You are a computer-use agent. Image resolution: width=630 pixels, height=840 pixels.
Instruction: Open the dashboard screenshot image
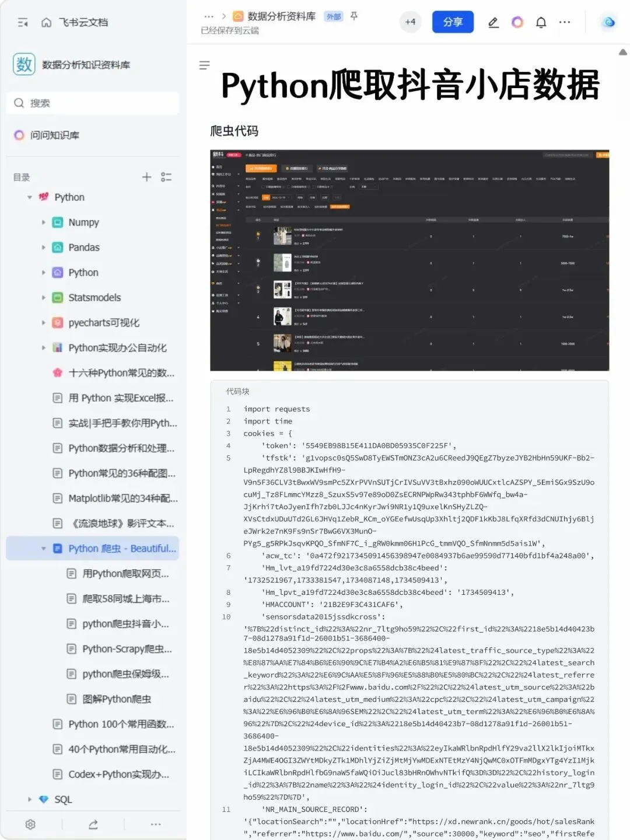(x=409, y=260)
